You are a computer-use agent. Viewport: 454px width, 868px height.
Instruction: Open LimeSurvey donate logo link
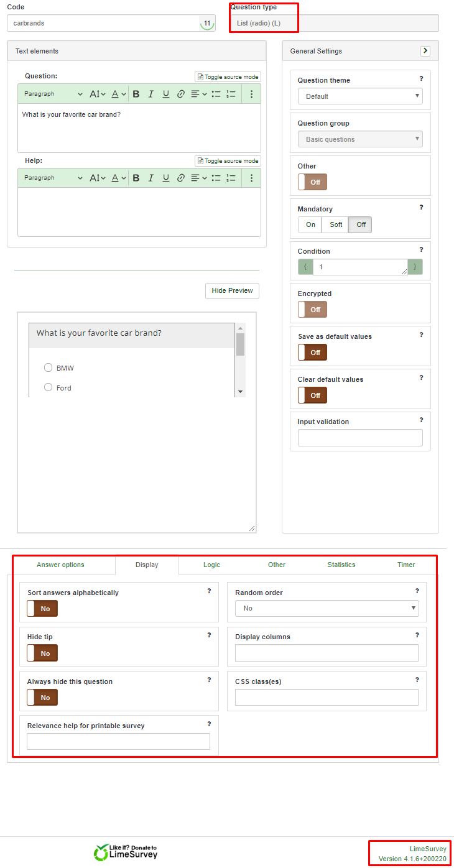[126, 852]
